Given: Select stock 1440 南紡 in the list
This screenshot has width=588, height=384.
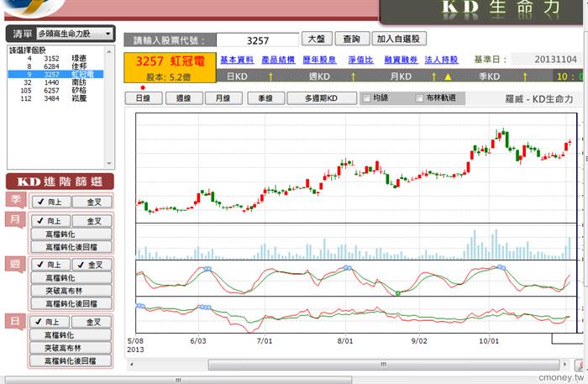Looking at the screenshot, I should pyautogui.click(x=55, y=82).
